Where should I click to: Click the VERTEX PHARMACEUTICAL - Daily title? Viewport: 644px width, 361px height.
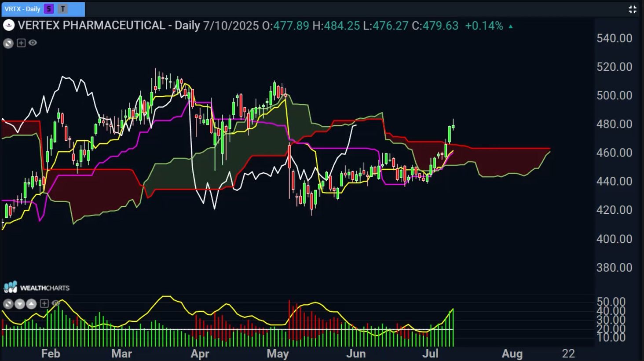[109, 26]
